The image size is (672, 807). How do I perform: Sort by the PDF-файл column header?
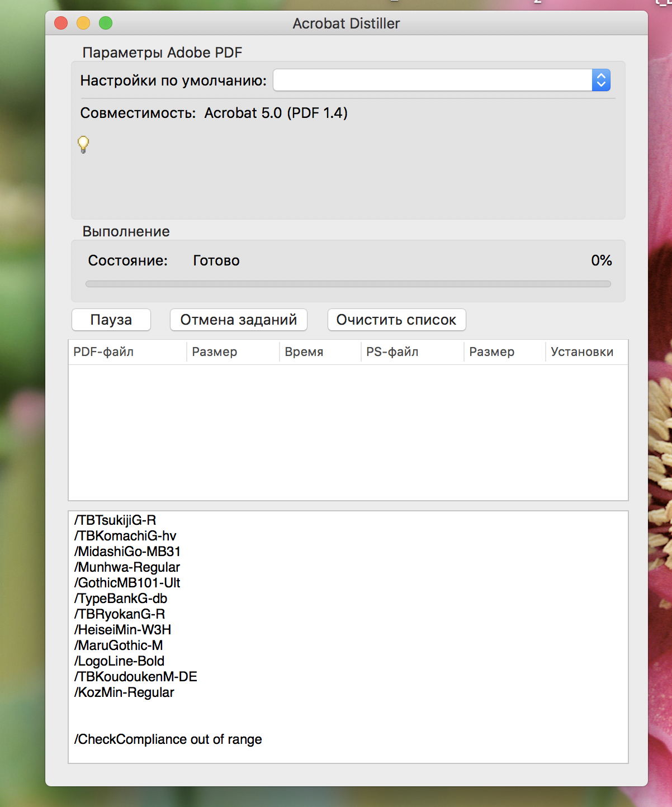pyautogui.click(x=127, y=352)
